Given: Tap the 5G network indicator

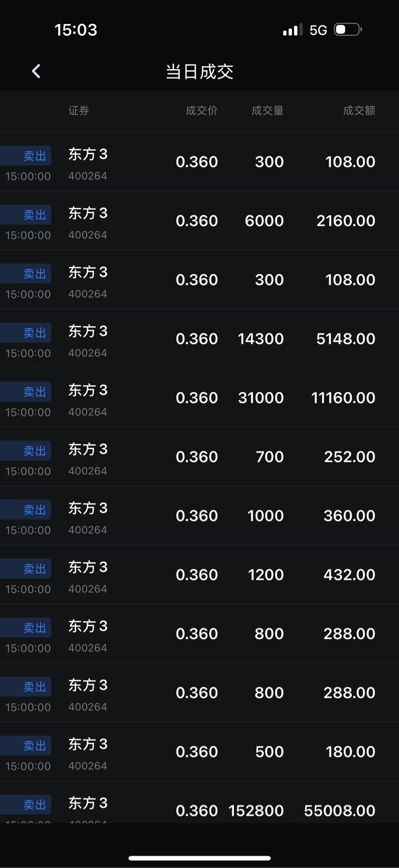Looking at the screenshot, I should pos(318,30).
